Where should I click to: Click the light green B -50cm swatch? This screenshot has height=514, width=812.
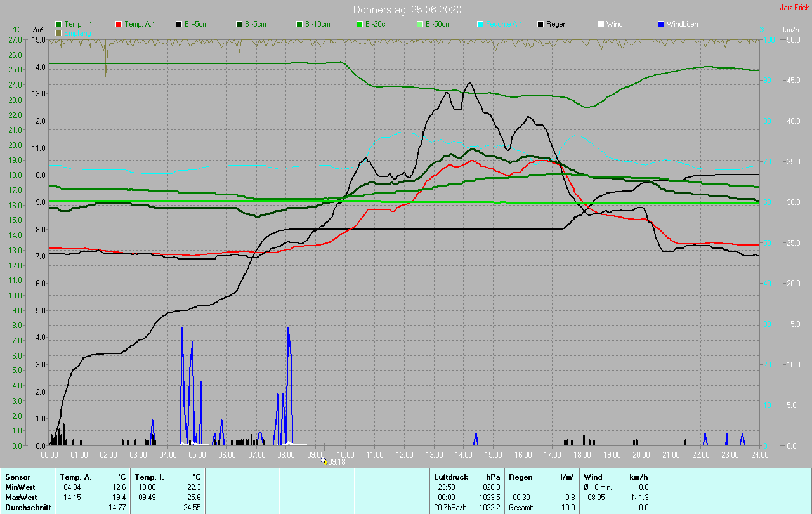[420, 24]
